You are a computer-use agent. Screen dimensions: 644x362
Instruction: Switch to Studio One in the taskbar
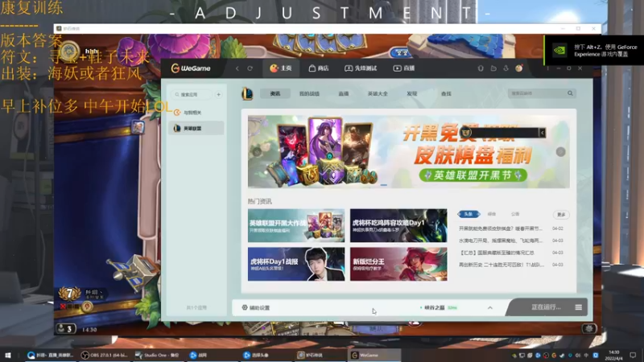click(159, 355)
